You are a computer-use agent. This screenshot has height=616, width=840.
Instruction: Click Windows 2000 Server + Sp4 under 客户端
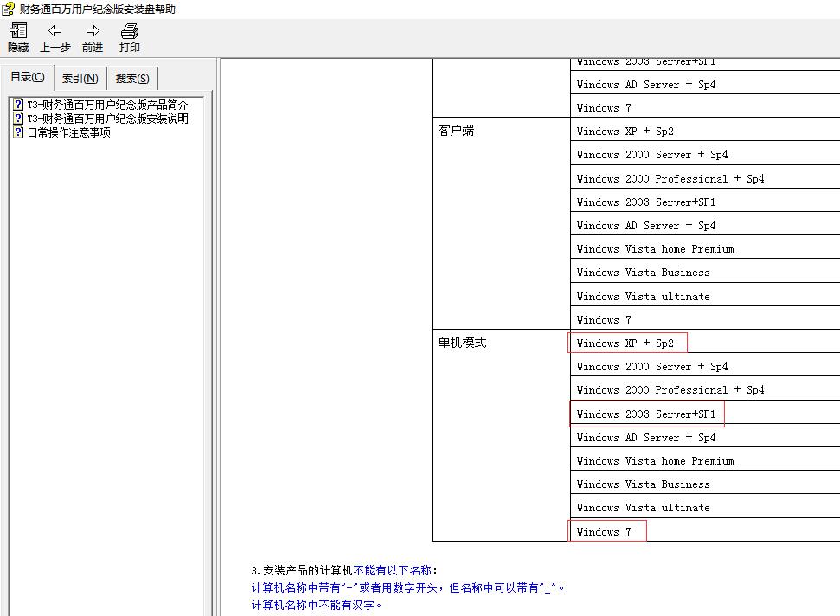click(652, 155)
